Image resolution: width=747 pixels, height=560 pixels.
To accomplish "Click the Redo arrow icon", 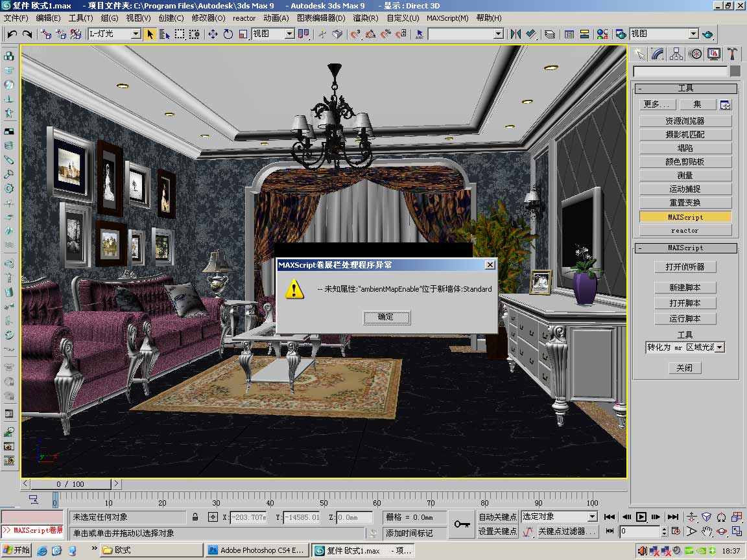I will [x=27, y=34].
